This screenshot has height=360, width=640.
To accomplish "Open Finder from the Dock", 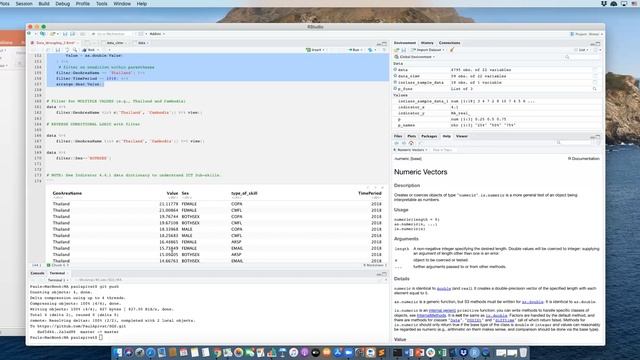I will click(x=118, y=353).
